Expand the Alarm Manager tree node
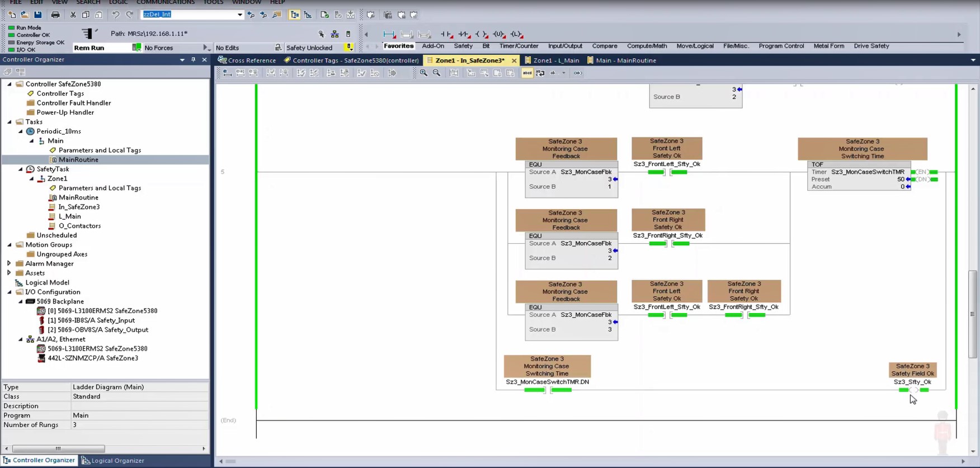This screenshot has width=980, height=468. 9,263
